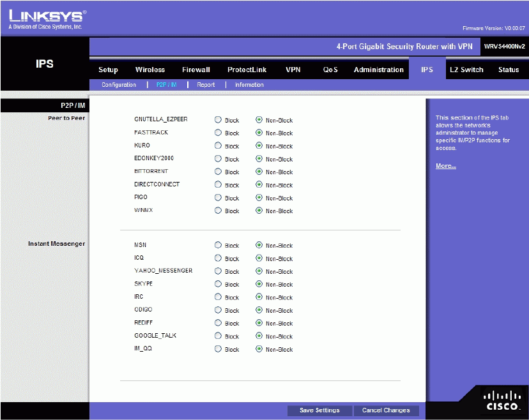Image resolution: width=529 pixels, height=420 pixels.
Task: Set IM_QQ to Non-Block
Action: (x=259, y=349)
